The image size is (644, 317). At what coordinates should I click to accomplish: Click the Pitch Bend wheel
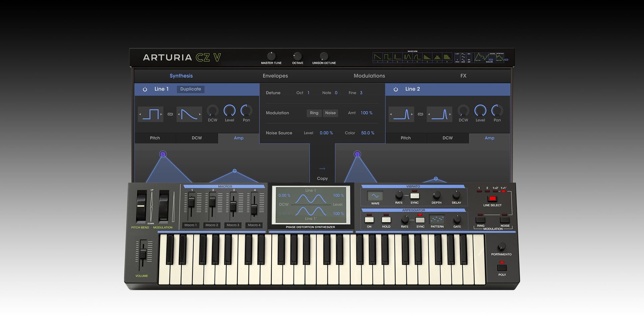pyautogui.click(x=142, y=206)
